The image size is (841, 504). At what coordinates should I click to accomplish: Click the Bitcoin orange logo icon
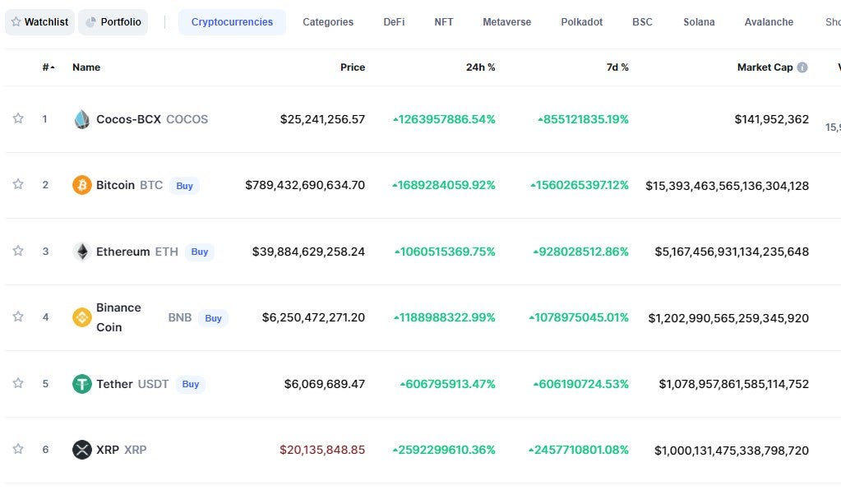pyautogui.click(x=82, y=185)
